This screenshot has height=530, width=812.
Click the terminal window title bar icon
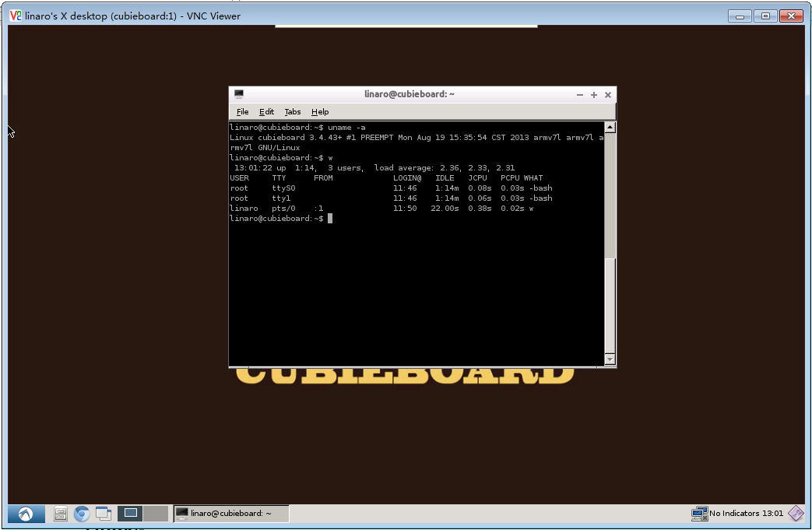click(239, 94)
